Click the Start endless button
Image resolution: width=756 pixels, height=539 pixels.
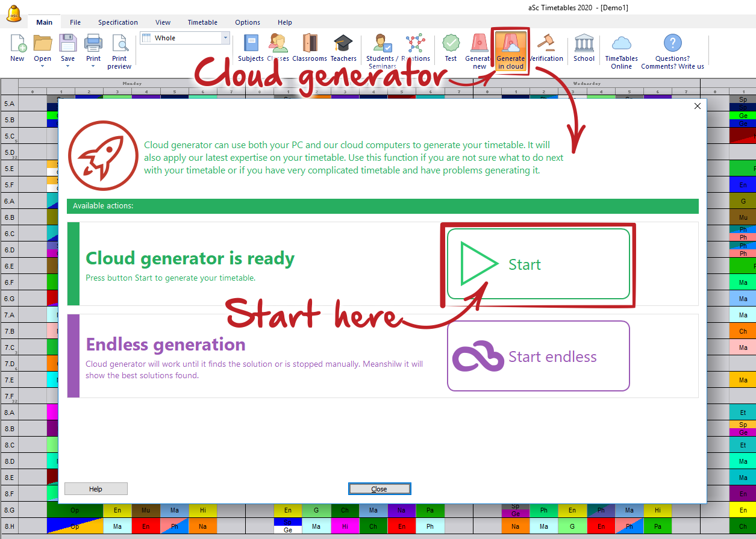tap(538, 357)
